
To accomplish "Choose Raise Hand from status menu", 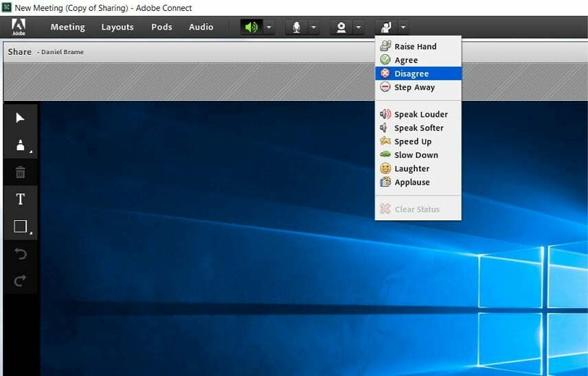I will pos(418,47).
